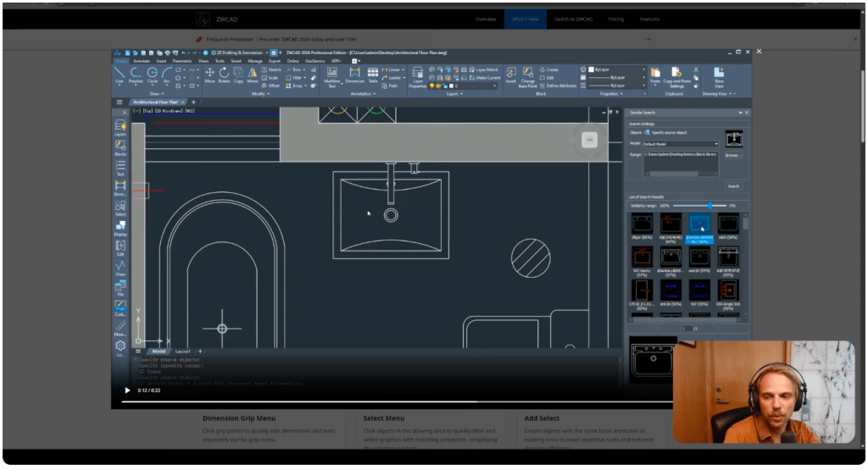This screenshot has width=868, height=470.
Task: Open the ByLayer color dropdown
Action: pyautogui.click(x=615, y=69)
